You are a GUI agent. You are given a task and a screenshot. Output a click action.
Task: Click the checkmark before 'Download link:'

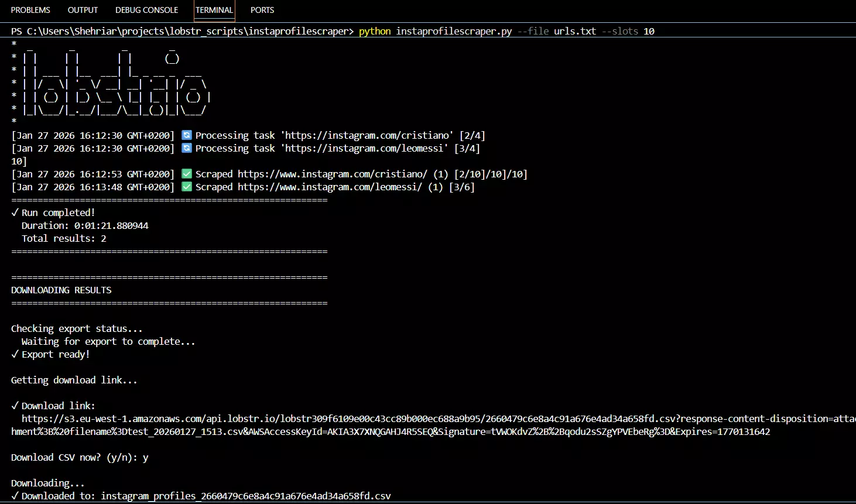click(15, 406)
